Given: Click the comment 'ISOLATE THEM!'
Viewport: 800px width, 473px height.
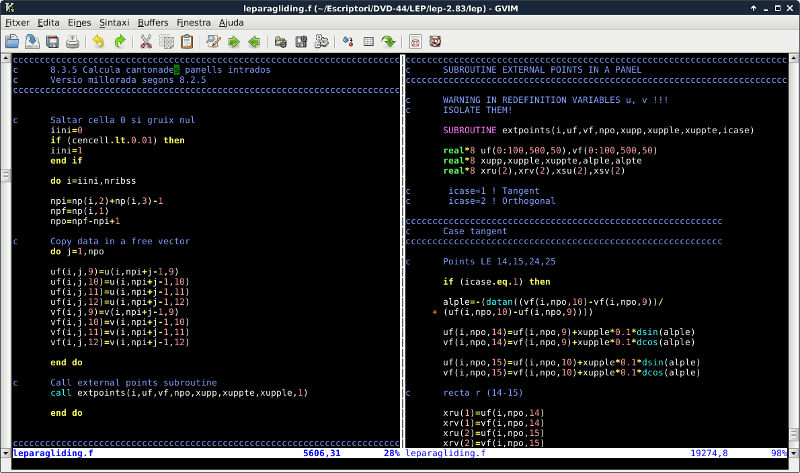Looking at the screenshot, I should [x=478, y=110].
